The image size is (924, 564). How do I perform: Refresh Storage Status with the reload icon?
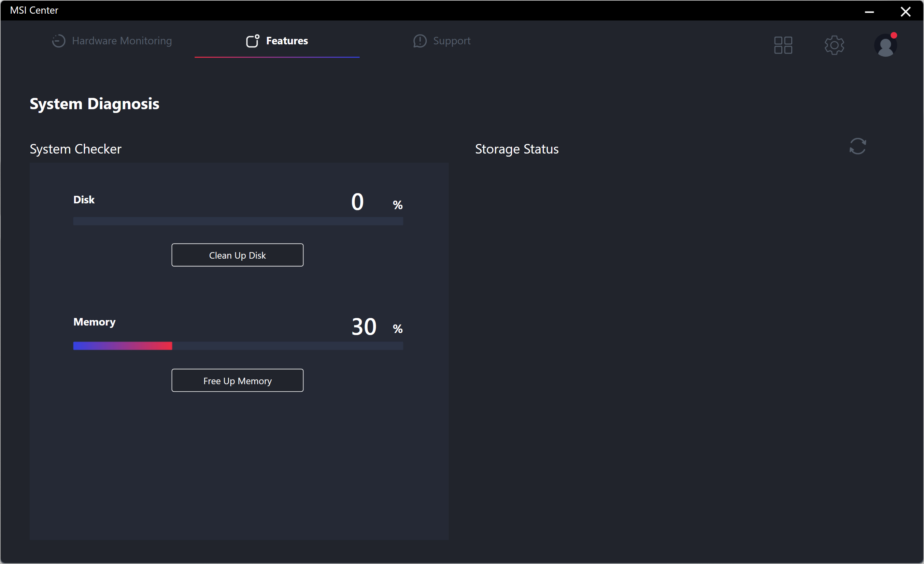point(857,146)
